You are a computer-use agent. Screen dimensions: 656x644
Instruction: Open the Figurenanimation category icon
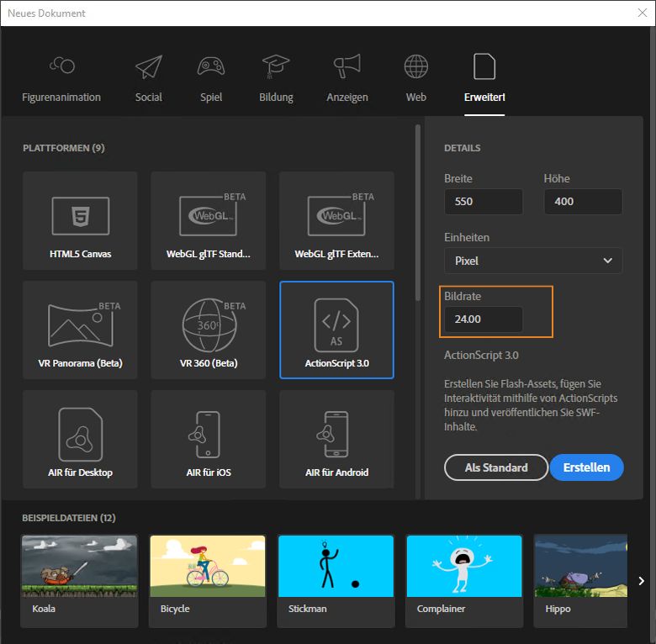[62, 66]
